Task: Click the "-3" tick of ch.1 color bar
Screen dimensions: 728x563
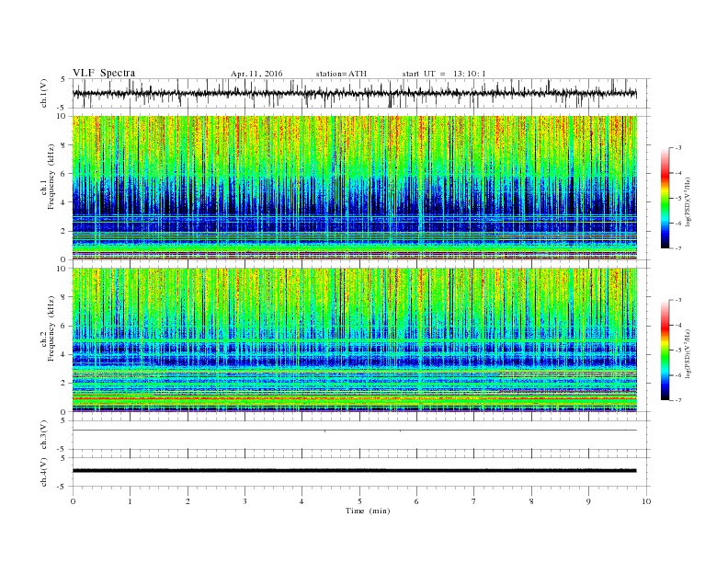Action: coord(677,148)
